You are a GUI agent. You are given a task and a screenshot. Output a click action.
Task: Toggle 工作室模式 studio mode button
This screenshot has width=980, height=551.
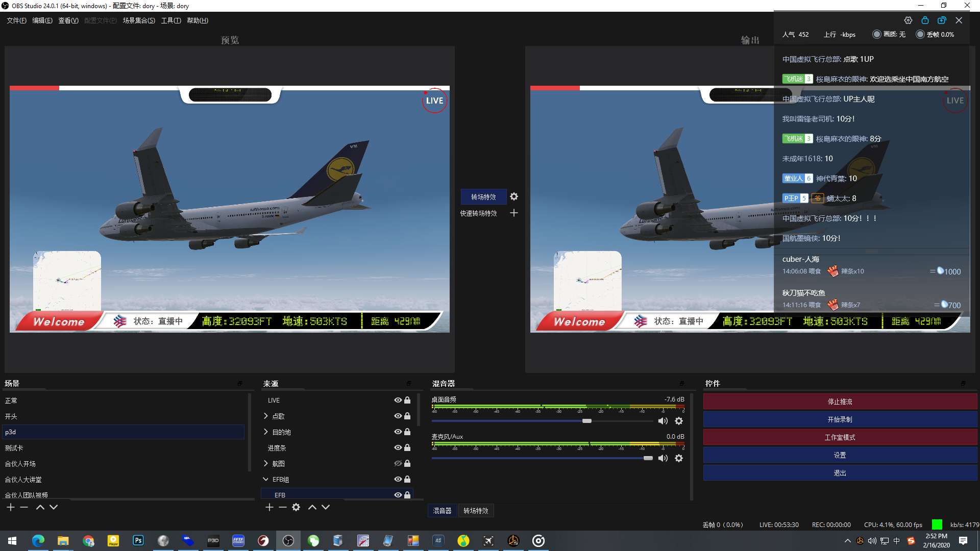840,438
